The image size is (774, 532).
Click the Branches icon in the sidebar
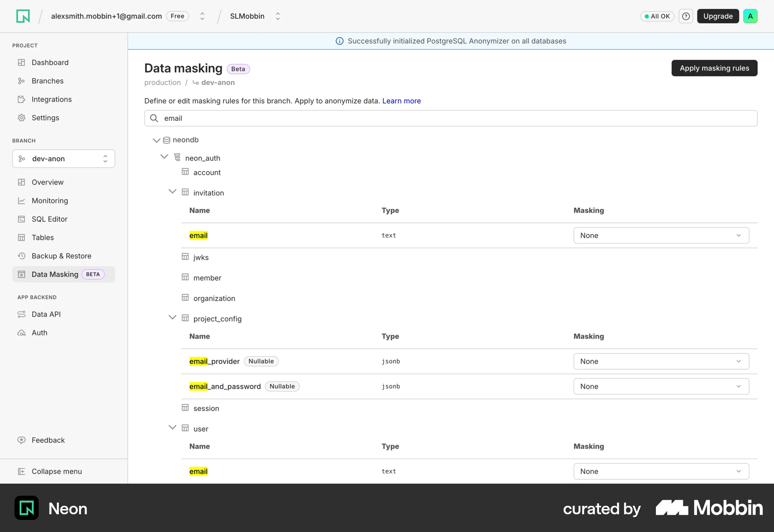[21, 81]
